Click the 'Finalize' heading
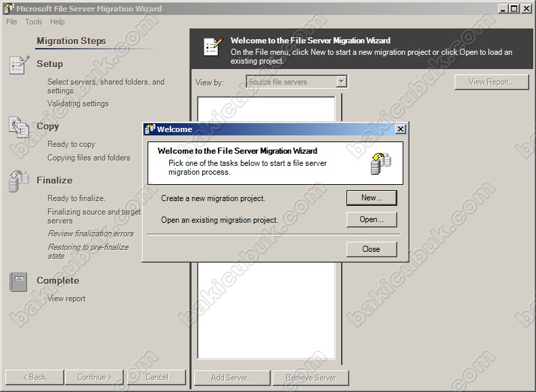Image resolution: width=536 pixels, height=392 pixels. pos(54,180)
